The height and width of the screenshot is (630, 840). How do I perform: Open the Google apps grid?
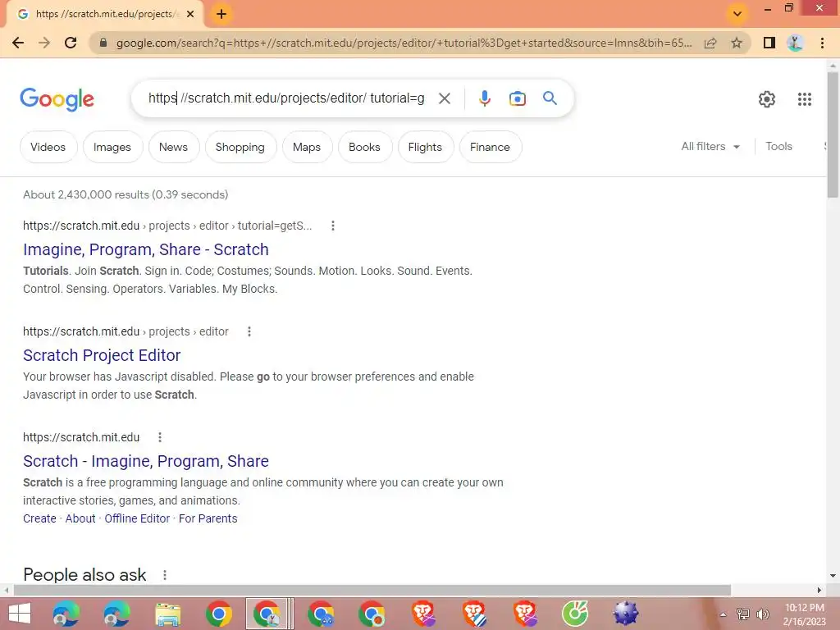804,99
